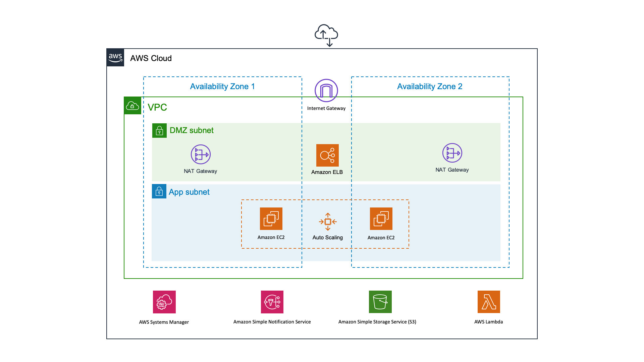This screenshot has width=644, height=362.
Task: Click the AWS Systems Manager icon
Action: (164, 302)
